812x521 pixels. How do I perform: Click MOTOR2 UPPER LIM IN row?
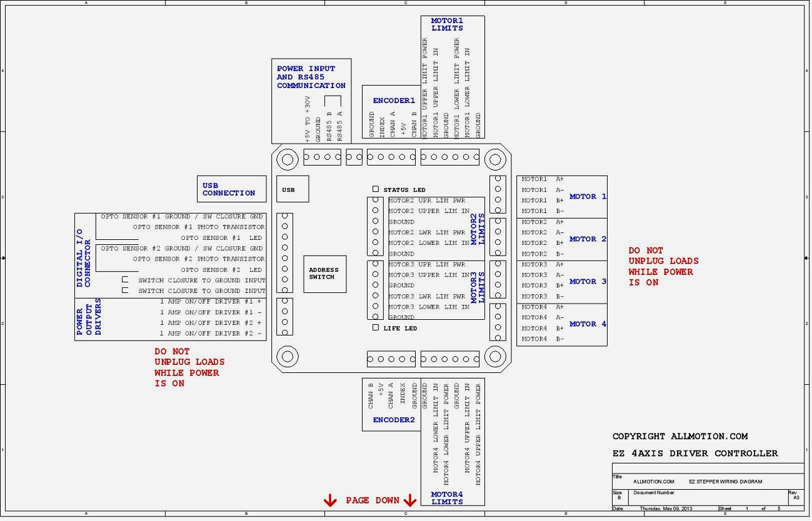point(429,211)
